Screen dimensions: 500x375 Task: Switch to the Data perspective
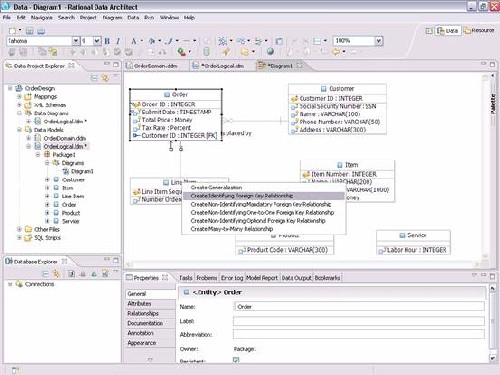point(448,31)
